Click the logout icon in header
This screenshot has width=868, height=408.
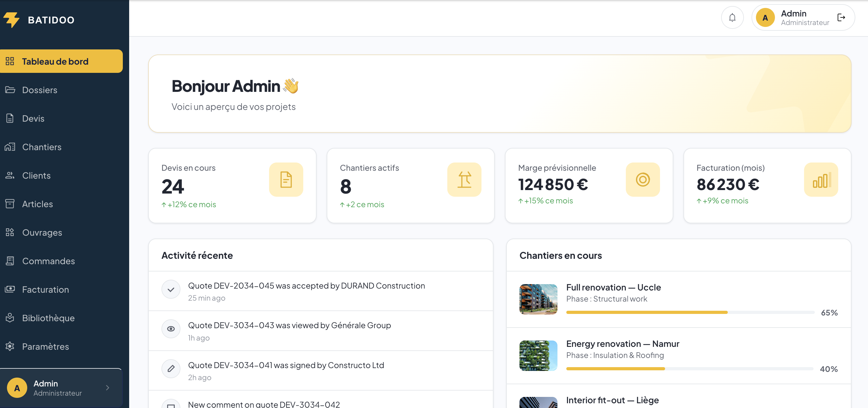click(841, 17)
